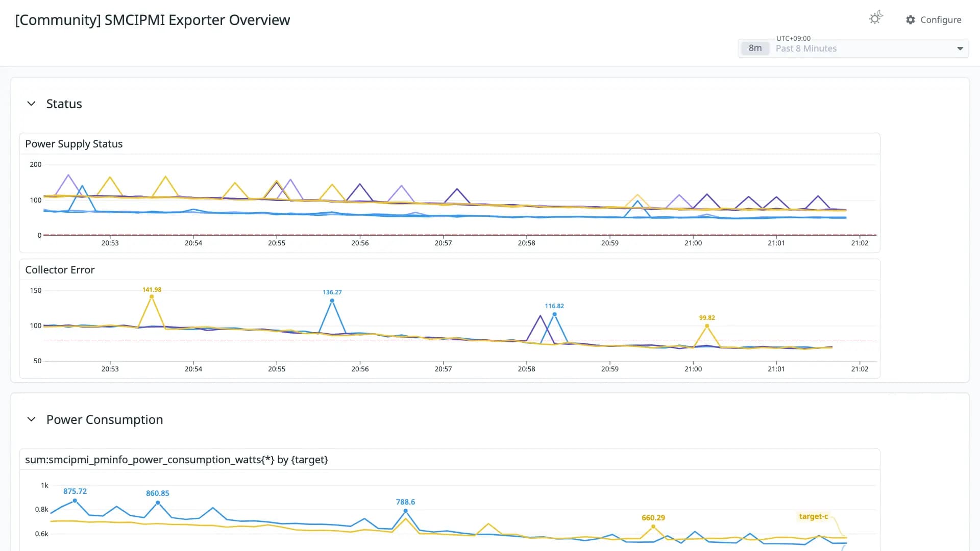Click the time range dropdown caret arrow
Screen dimensions: 980x551
[960, 48]
